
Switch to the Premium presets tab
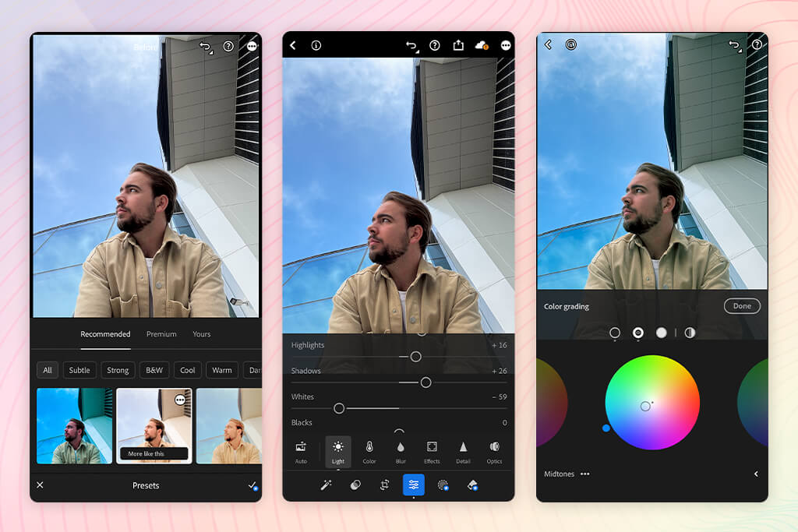[161, 334]
